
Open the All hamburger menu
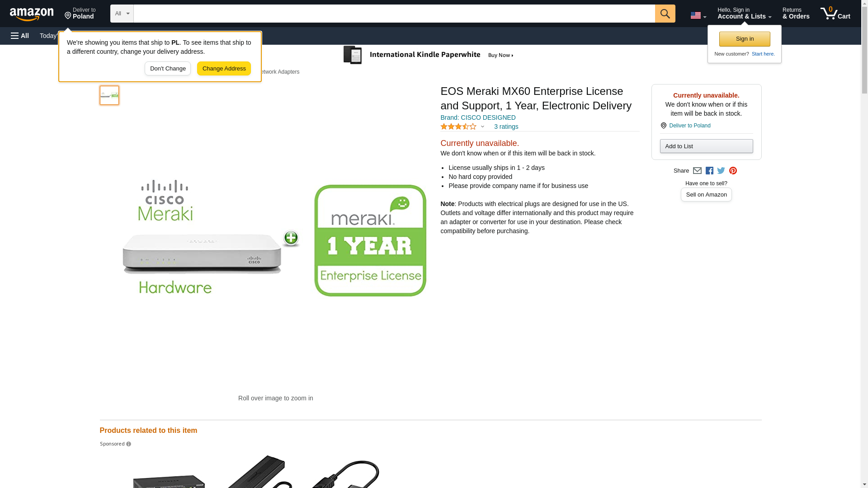pyautogui.click(x=20, y=36)
